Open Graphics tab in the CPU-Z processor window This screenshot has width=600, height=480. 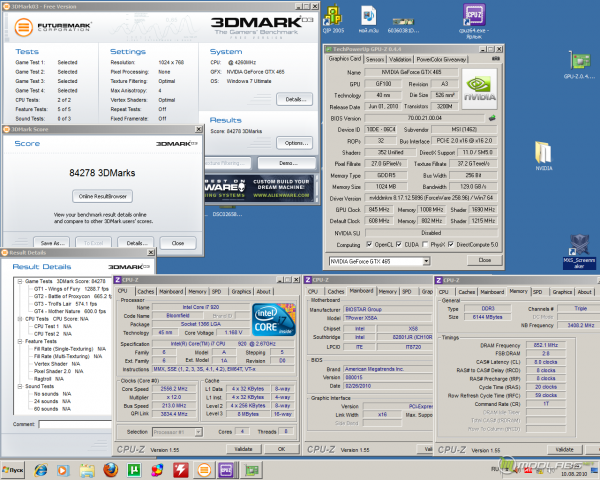[x=241, y=292]
